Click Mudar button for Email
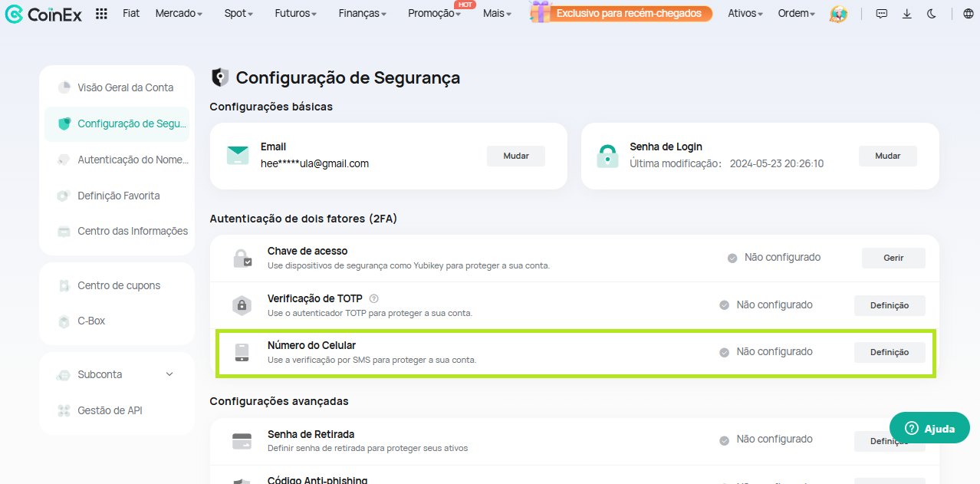 (x=516, y=156)
